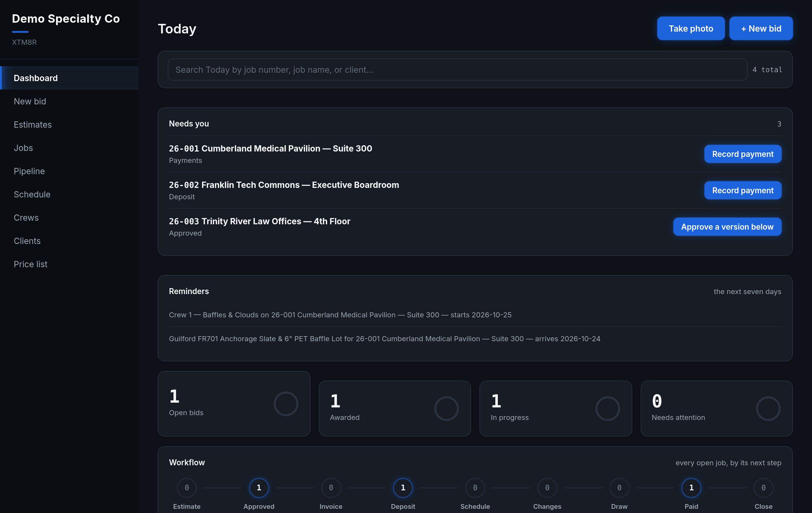Image resolution: width=812 pixels, height=513 pixels.
Task: Select the Invoice workflow step circle
Action: pyautogui.click(x=331, y=487)
